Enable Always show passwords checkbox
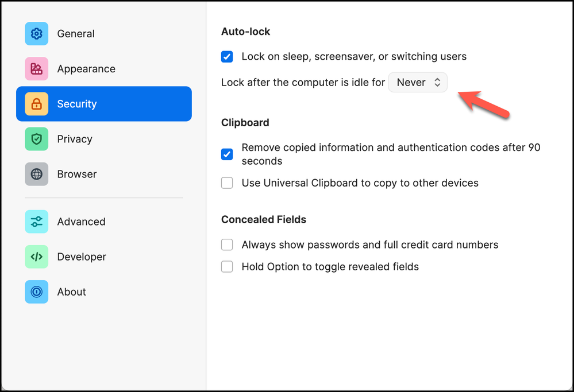 [x=227, y=245]
